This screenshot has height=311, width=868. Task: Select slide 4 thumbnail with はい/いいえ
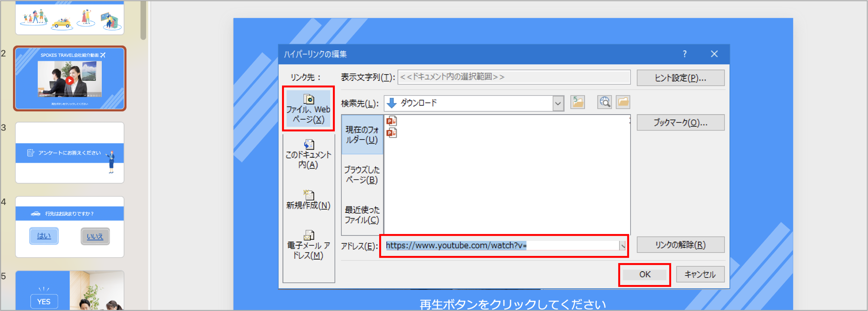[x=69, y=227]
